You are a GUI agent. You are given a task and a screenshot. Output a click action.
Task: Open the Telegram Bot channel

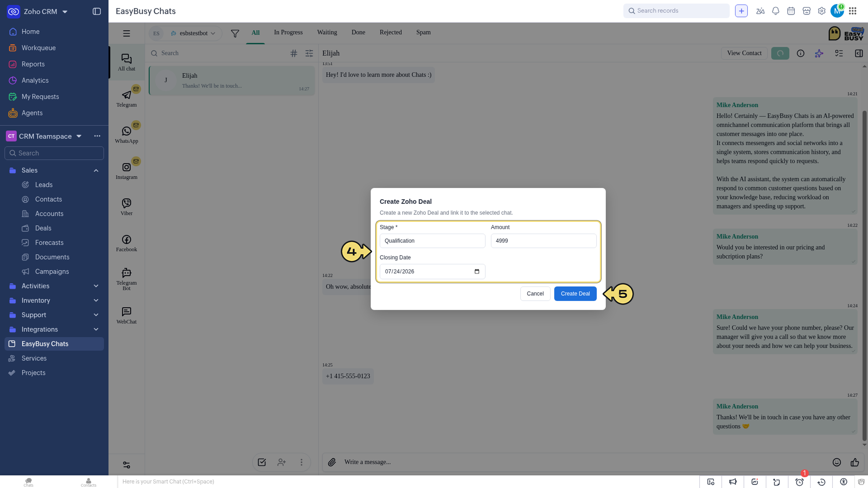click(x=127, y=279)
